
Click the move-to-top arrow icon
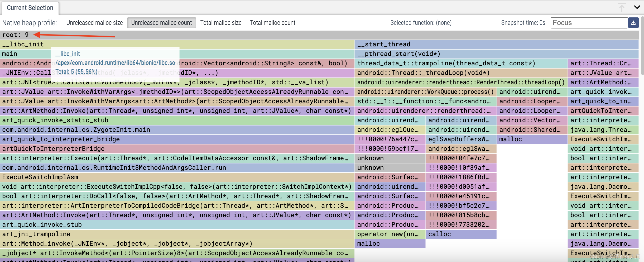tap(622, 7)
